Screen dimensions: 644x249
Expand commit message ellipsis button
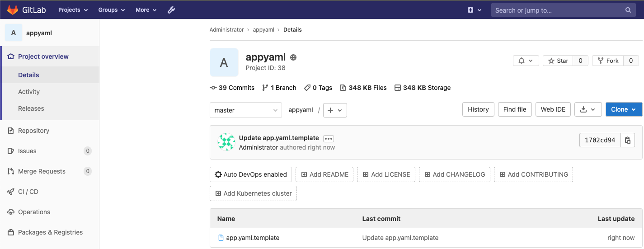click(x=328, y=139)
